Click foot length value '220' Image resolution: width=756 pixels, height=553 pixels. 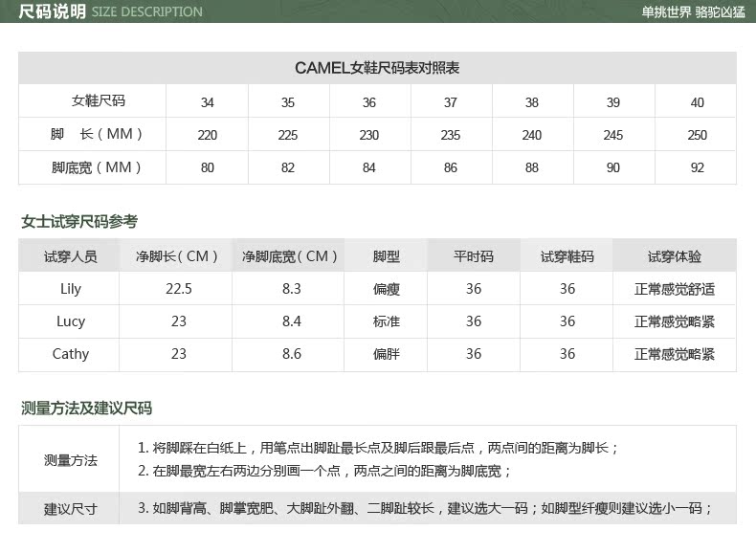pyautogui.click(x=208, y=135)
